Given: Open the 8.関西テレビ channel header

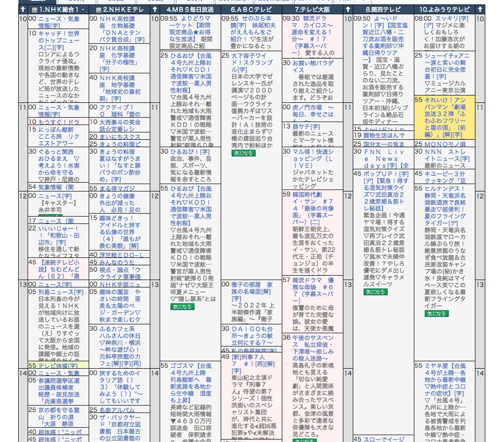Looking at the screenshot, I should point(383,9).
